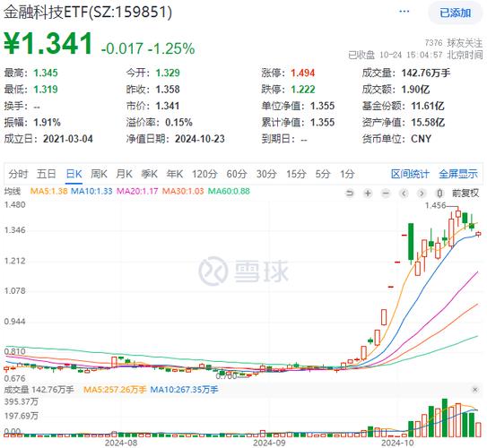Select the 季K chart tab
This screenshot has height=448, width=487.
pyautogui.click(x=150, y=174)
